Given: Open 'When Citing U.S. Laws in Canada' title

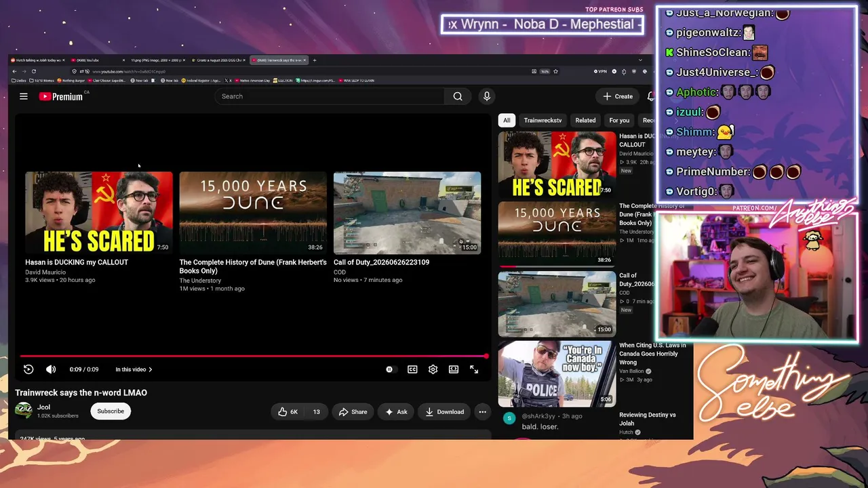Looking at the screenshot, I should tap(652, 354).
